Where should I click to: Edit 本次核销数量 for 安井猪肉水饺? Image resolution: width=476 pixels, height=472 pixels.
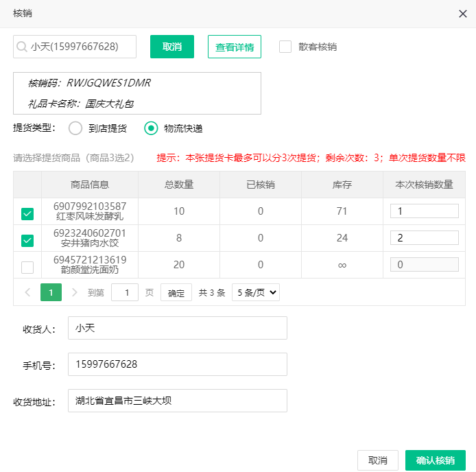424,238
